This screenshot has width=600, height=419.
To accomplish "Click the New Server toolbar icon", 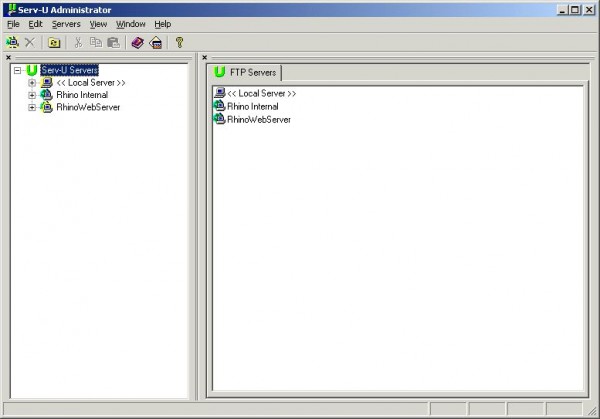I will [13, 42].
